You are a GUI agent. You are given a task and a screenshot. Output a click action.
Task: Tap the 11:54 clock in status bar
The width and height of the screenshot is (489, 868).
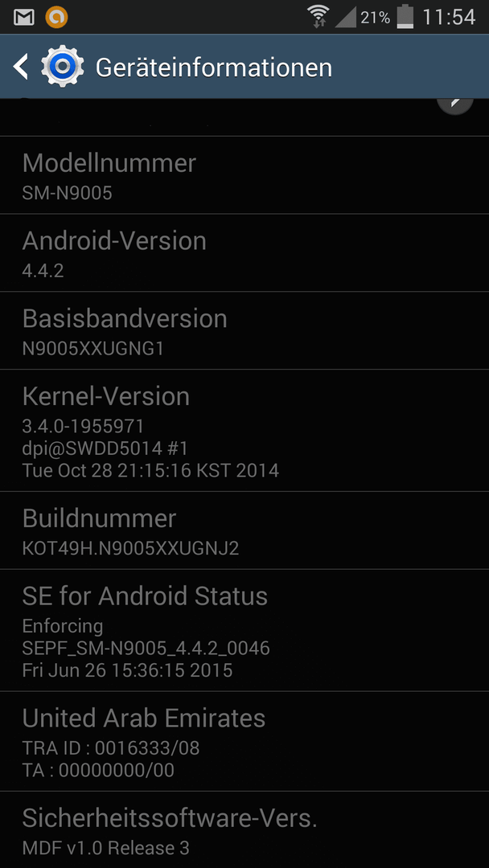[449, 17]
